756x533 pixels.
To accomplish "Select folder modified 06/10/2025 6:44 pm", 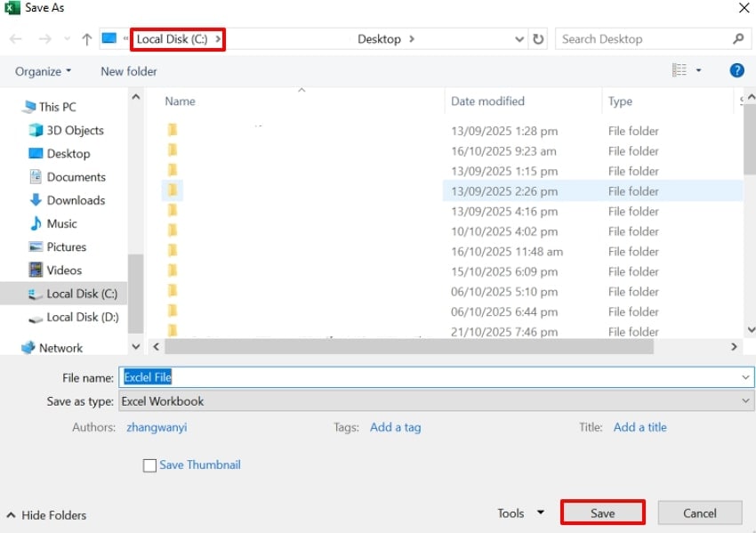I will click(452, 311).
